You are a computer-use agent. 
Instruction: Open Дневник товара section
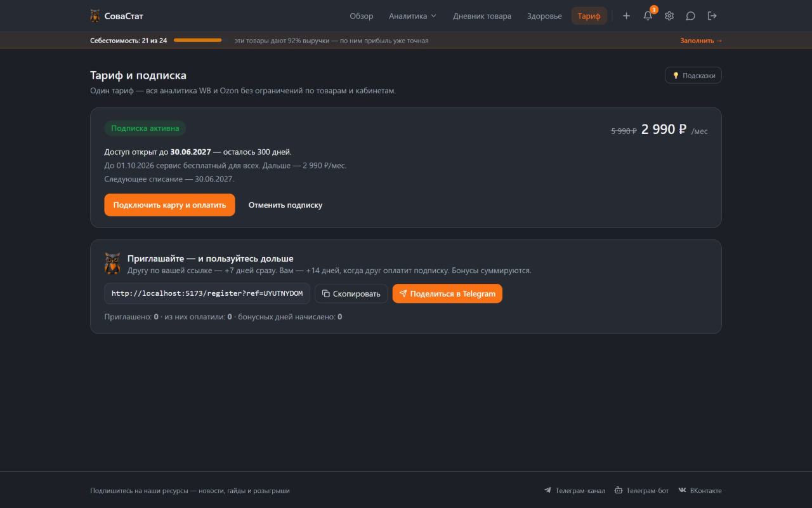click(x=482, y=16)
